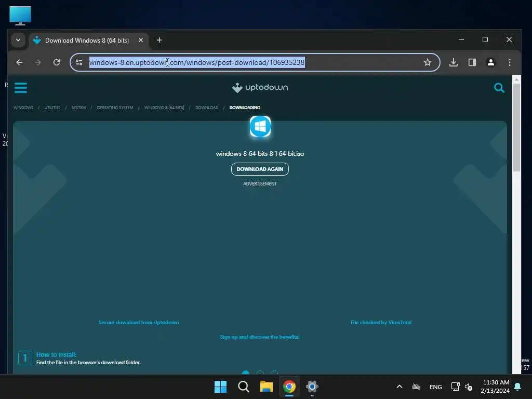532x399 pixels.
Task: Open the Uptodown hamburger menu
Action: coord(21,87)
